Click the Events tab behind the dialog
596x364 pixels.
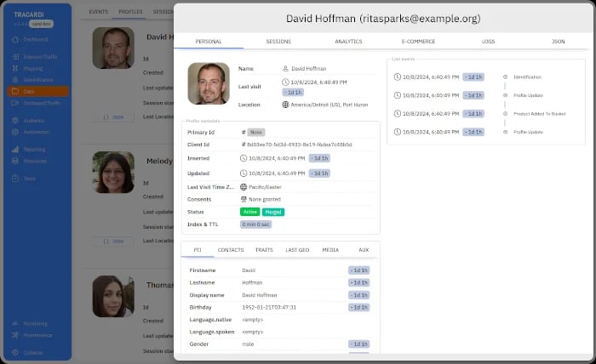pos(99,12)
